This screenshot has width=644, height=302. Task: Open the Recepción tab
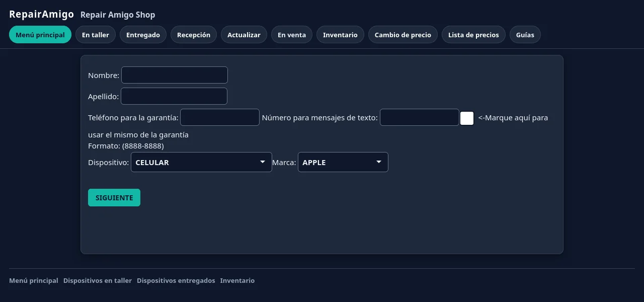pyautogui.click(x=194, y=35)
